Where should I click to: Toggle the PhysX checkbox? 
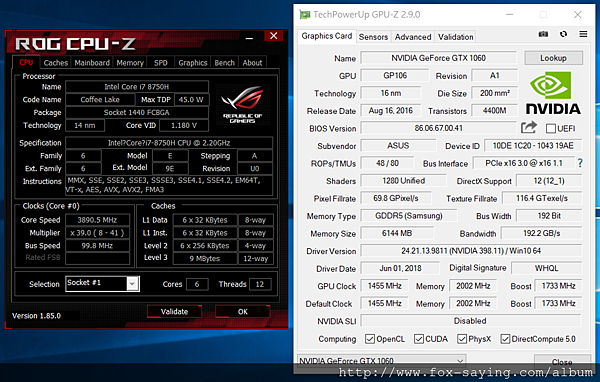coord(462,339)
